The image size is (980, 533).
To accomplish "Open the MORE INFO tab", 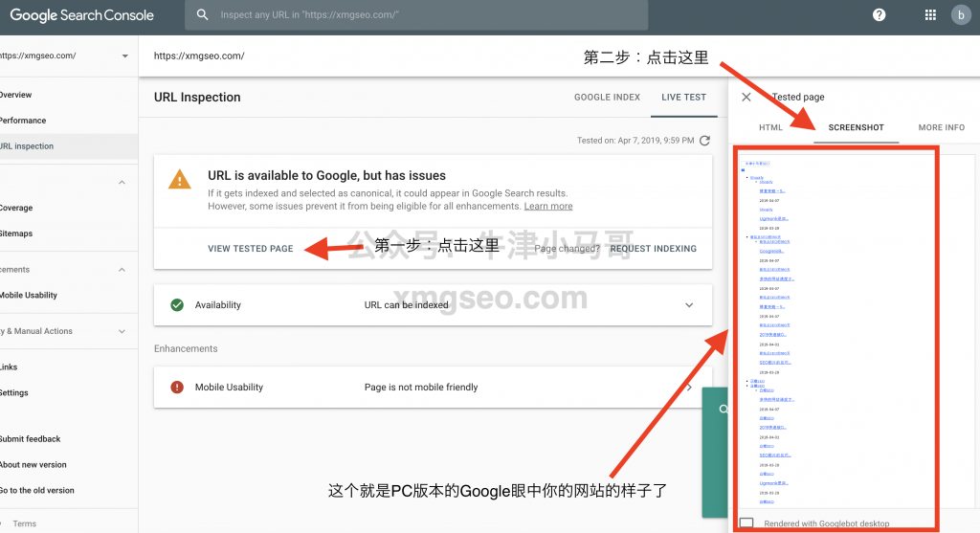I will (x=942, y=127).
